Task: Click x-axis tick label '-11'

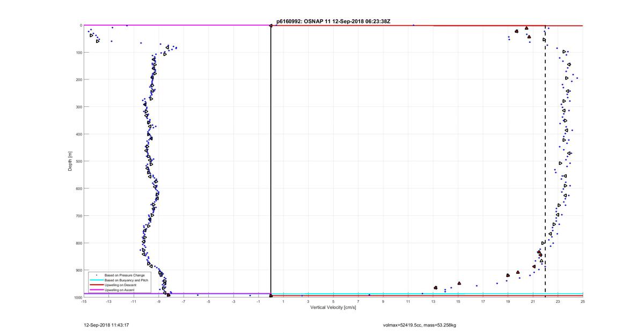Action: pyautogui.click(x=134, y=301)
